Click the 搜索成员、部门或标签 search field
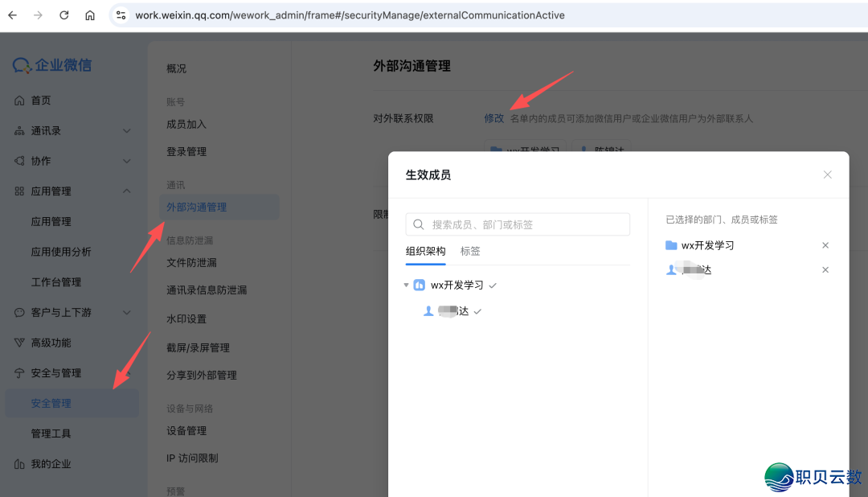This screenshot has width=868, height=497. 517,224
